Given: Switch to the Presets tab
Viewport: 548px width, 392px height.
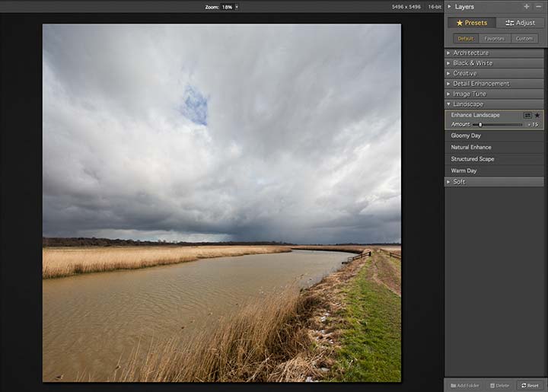Looking at the screenshot, I should click(x=472, y=23).
